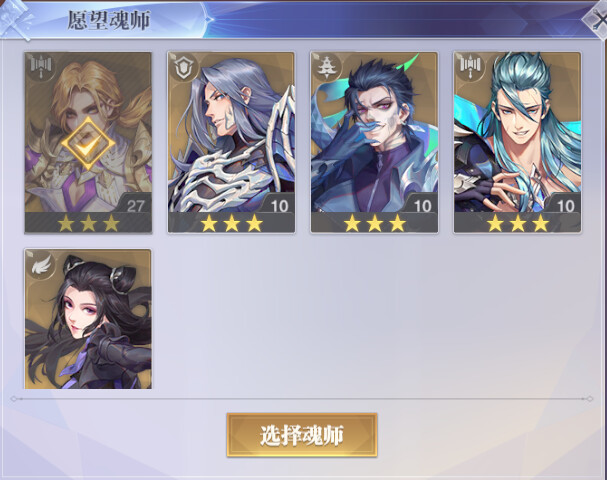Click three-star rating under spiky-haired card
This screenshot has height=480, width=607.
point(374,223)
